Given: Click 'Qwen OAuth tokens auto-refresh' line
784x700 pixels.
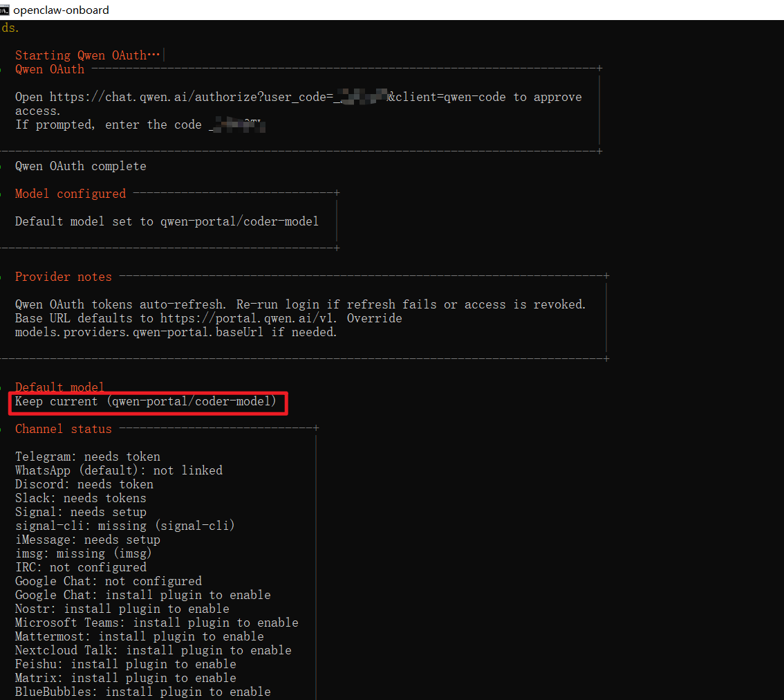Looking at the screenshot, I should point(300,304).
